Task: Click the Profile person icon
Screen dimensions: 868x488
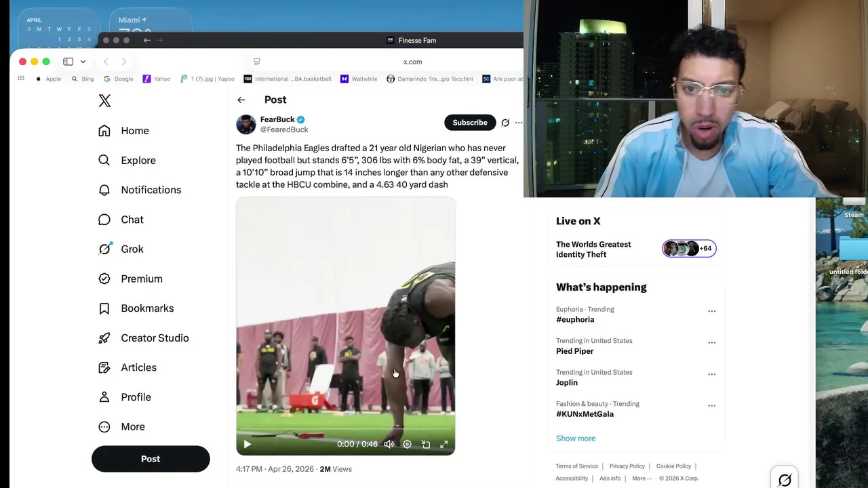Action: coord(104,397)
